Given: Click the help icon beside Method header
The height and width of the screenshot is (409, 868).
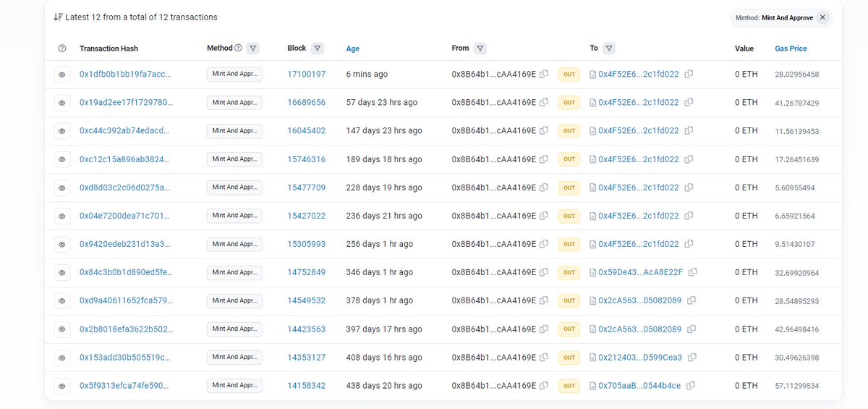Looking at the screenshot, I should tap(239, 49).
